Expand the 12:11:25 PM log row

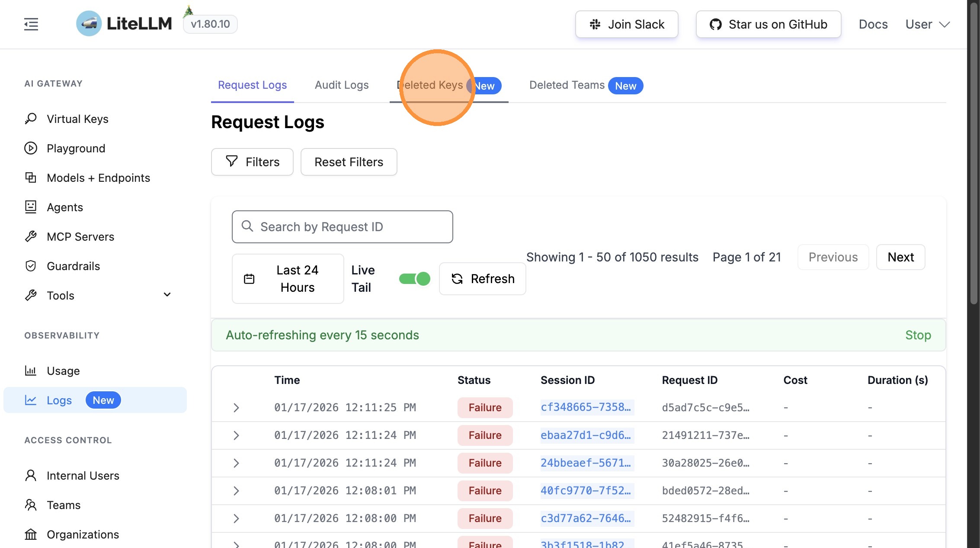[236, 408]
